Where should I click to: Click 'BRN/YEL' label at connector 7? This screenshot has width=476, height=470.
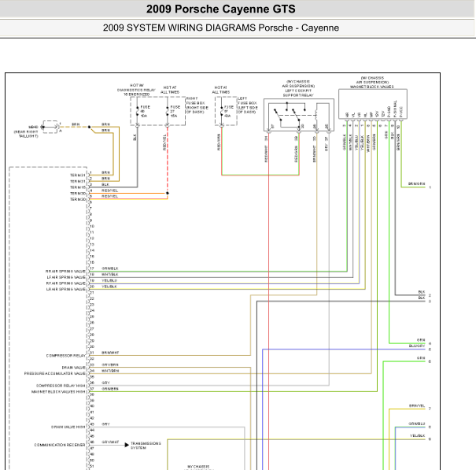(x=417, y=406)
